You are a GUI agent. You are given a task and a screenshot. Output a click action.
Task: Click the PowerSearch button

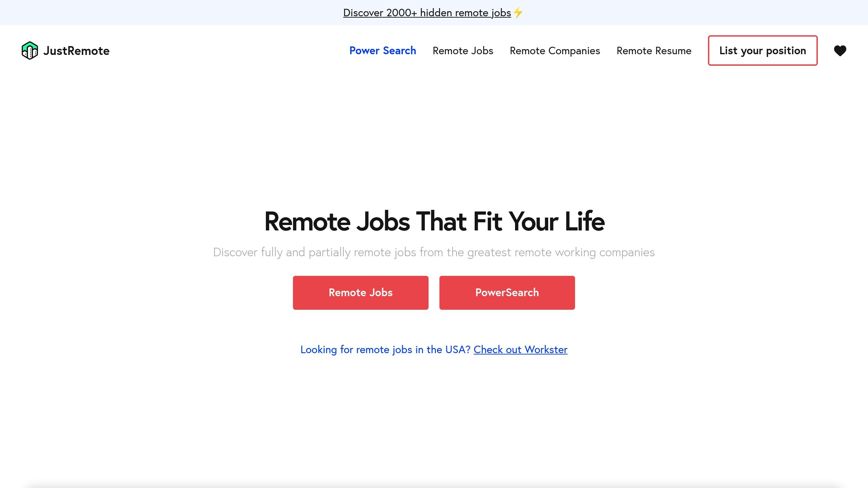click(507, 292)
